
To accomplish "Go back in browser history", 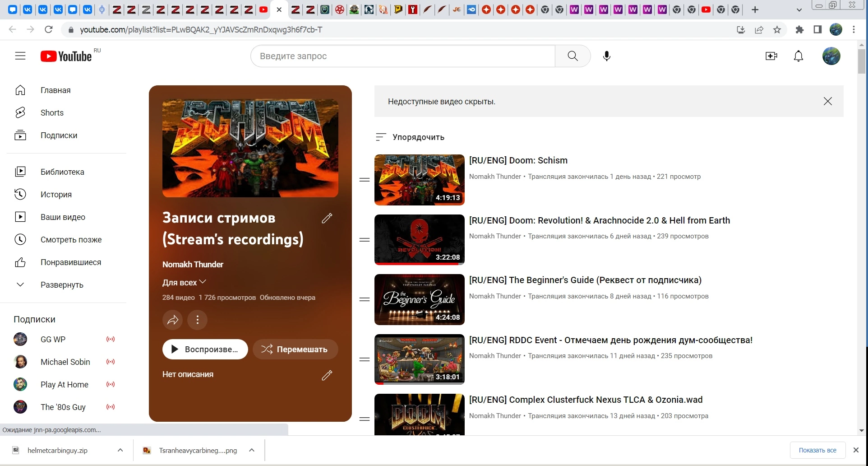I will click(12, 30).
